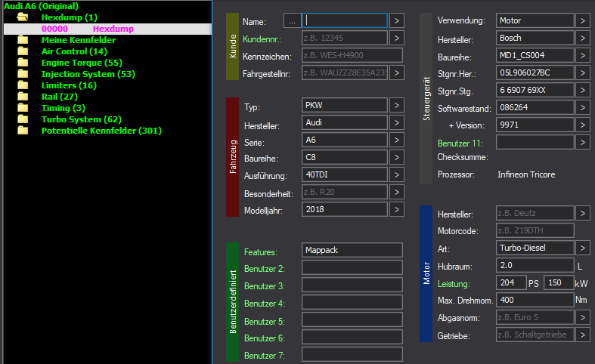Open the Ausführung 40TDI arrow button
595x364 pixels.
(396, 174)
